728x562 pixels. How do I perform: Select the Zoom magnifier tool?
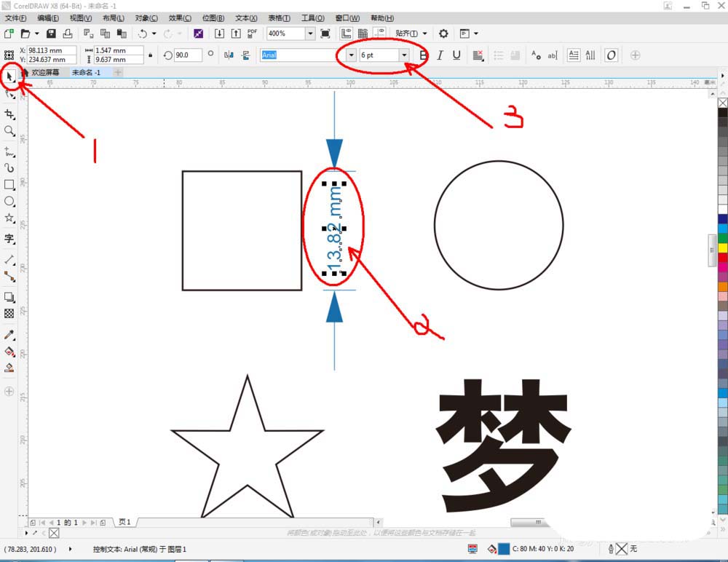pos(9,131)
